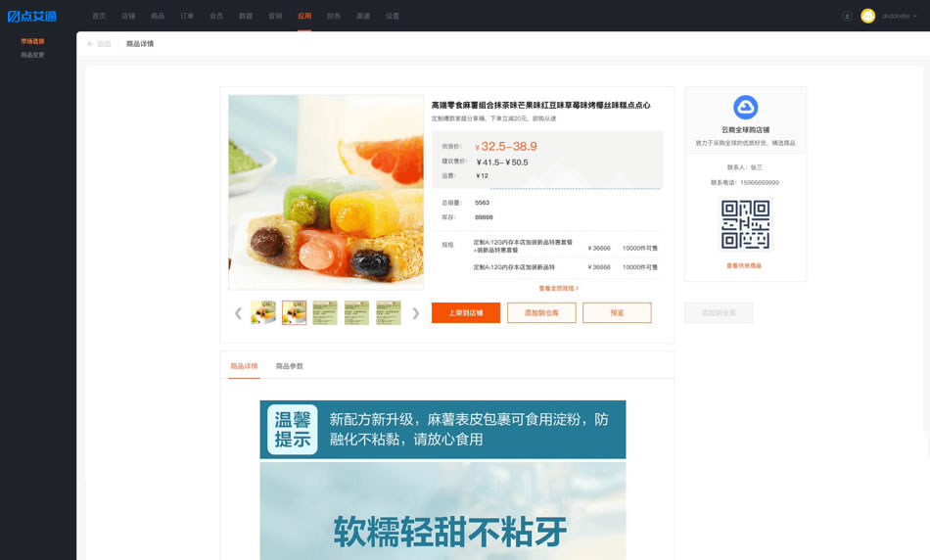
Task: Switch to the 商品参数 tab
Action: (290, 366)
